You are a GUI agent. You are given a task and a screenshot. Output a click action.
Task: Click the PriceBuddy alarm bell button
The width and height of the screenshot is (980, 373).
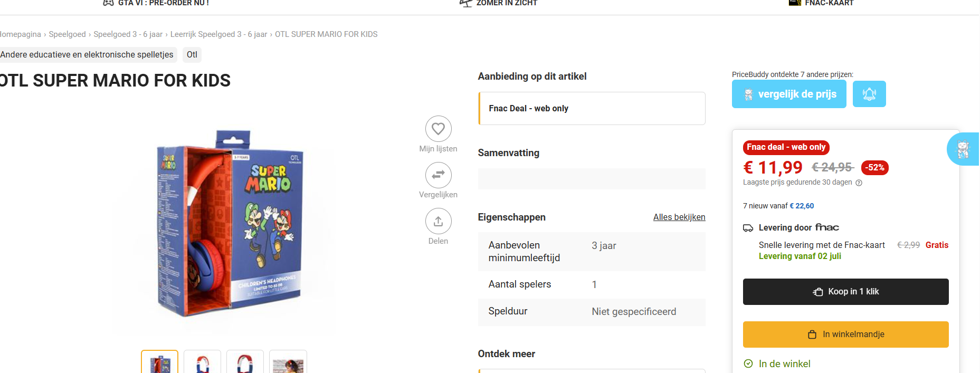click(869, 94)
